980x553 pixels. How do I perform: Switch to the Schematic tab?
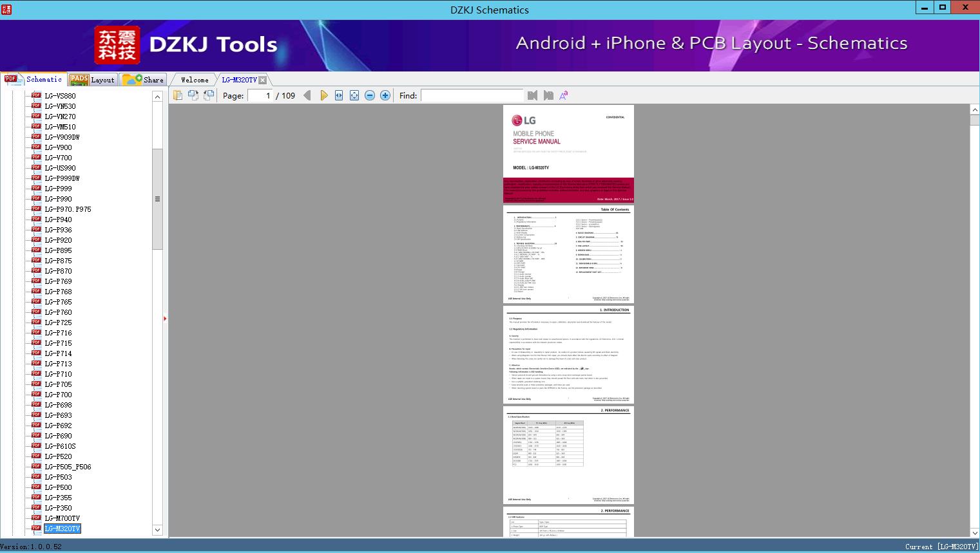point(34,79)
